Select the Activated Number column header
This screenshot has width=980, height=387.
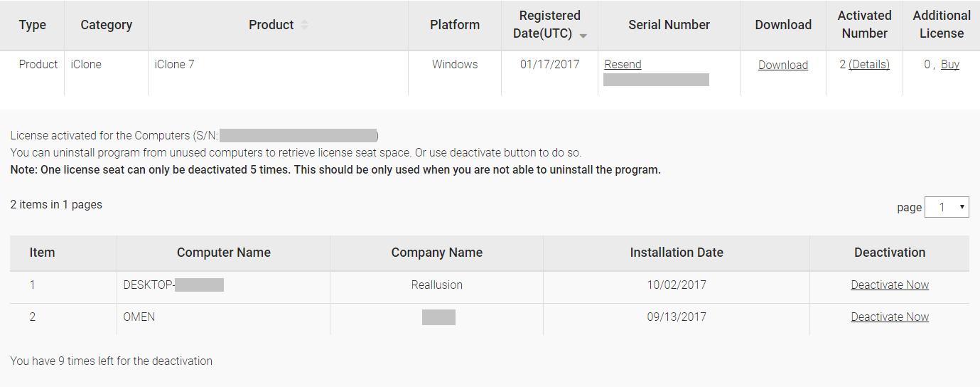pos(864,24)
